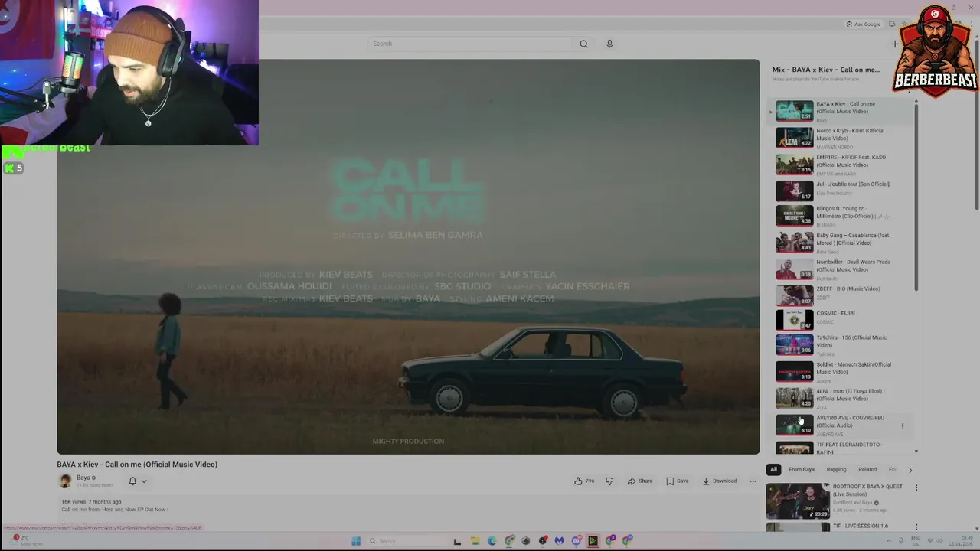Screen dimensions: 980x551
Task: Click Mix - BAYA x Kiev playlist title
Action: (x=825, y=70)
